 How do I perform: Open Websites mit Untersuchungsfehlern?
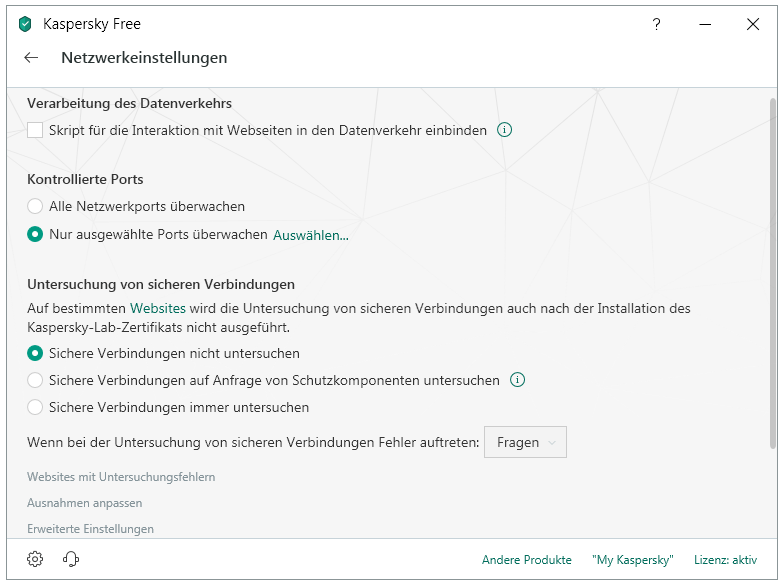[x=121, y=477]
